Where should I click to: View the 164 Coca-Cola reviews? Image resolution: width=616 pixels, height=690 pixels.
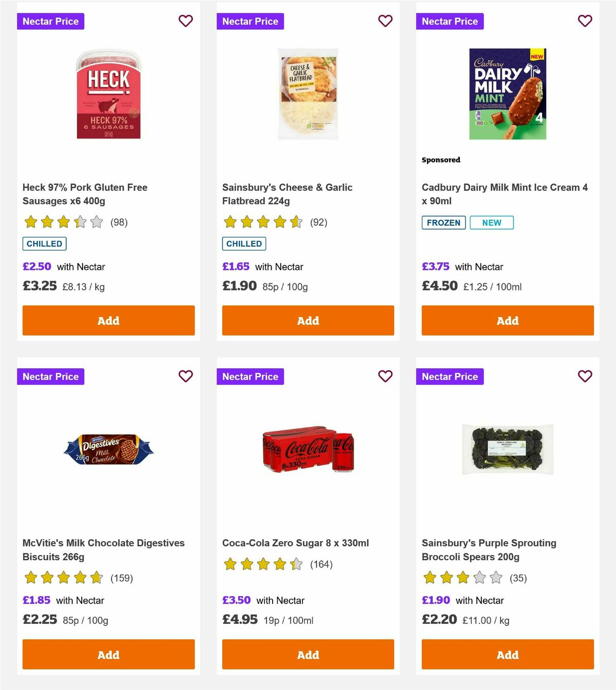coord(320,564)
